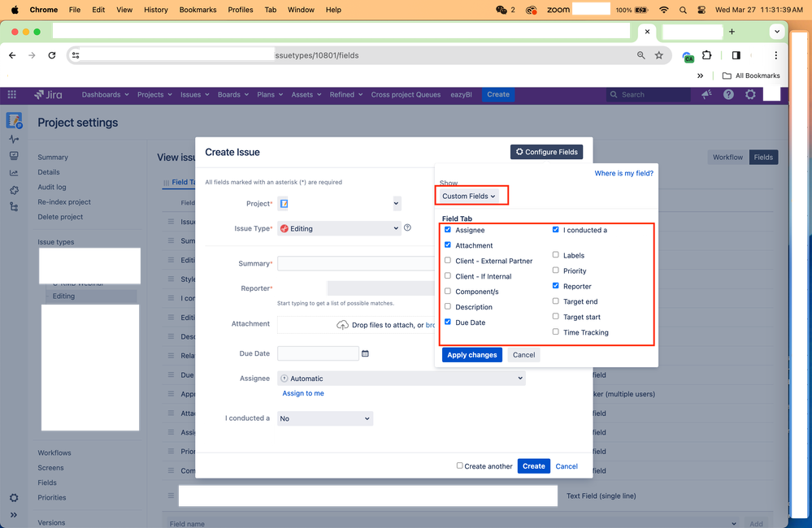Open Chrome extensions puzzle icon
Viewport: 812px width, 528px height.
pyautogui.click(x=707, y=55)
